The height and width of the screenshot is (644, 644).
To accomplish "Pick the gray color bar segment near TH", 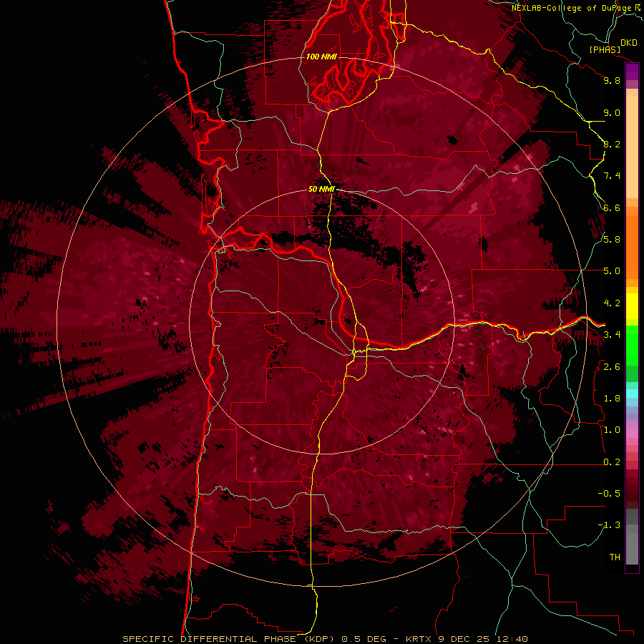I will click(632, 549).
